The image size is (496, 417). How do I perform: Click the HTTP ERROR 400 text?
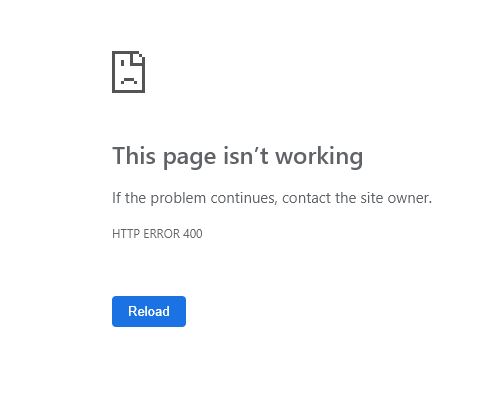pyautogui.click(x=157, y=234)
